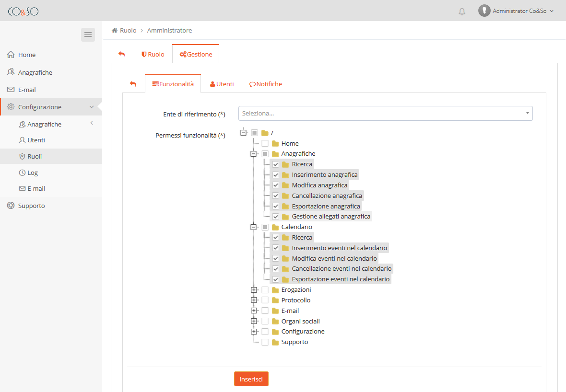Open Administrator Co&So user menu
This screenshot has width=566, height=392.
pos(516,11)
